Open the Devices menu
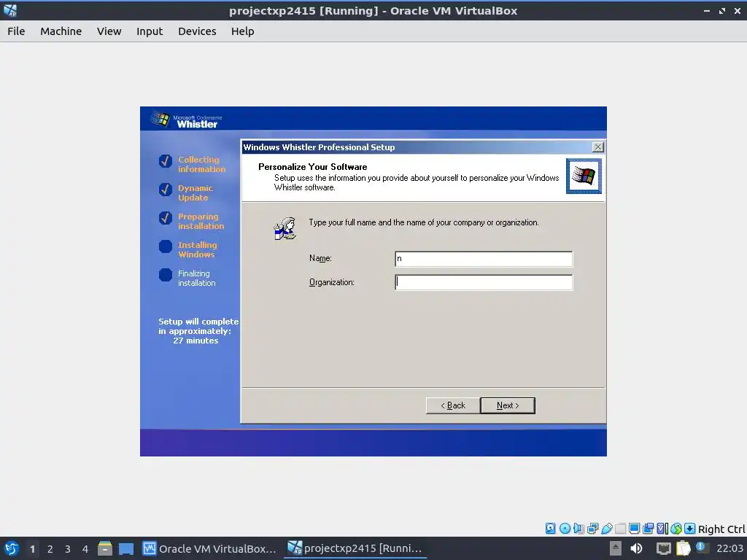 tap(197, 31)
